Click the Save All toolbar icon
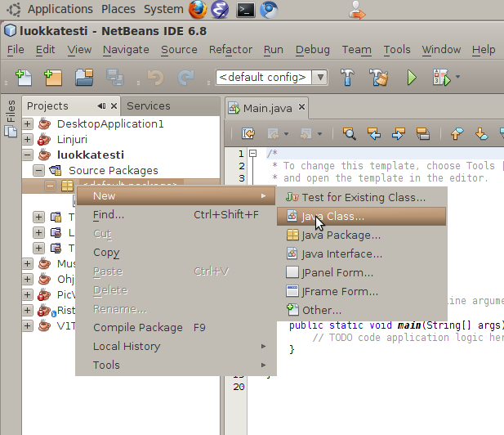504x435 pixels. coord(114,78)
